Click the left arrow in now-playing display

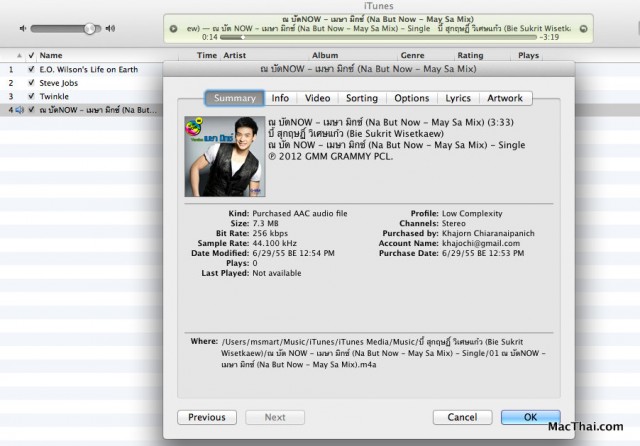click(173, 29)
